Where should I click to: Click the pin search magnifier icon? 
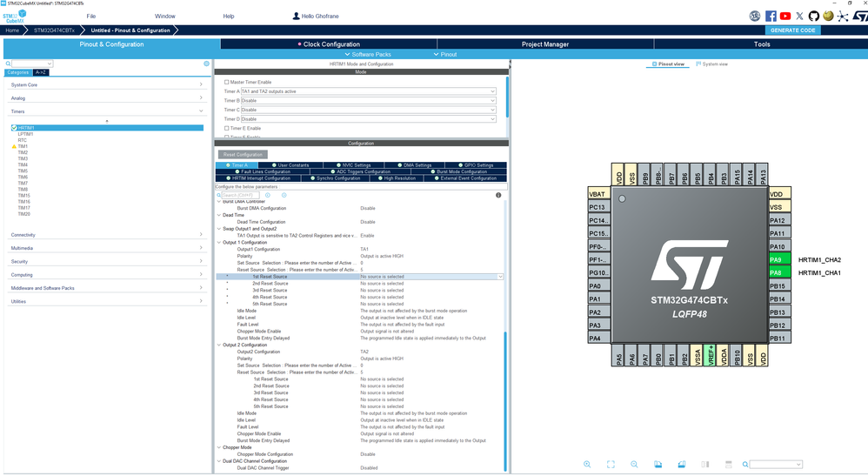click(x=745, y=465)
